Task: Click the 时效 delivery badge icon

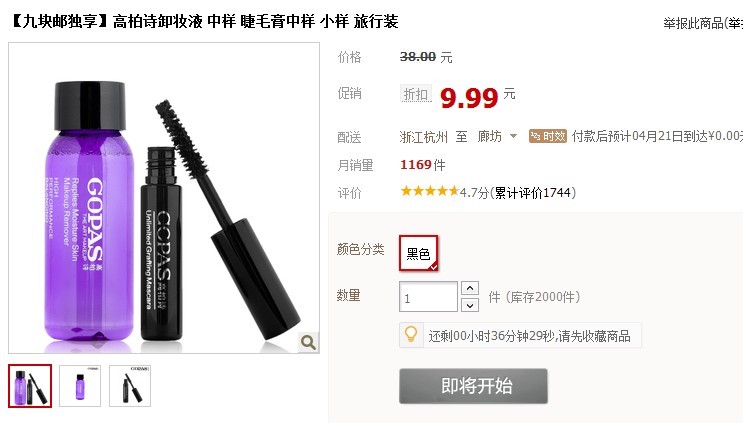Action: tap(548, 136)
